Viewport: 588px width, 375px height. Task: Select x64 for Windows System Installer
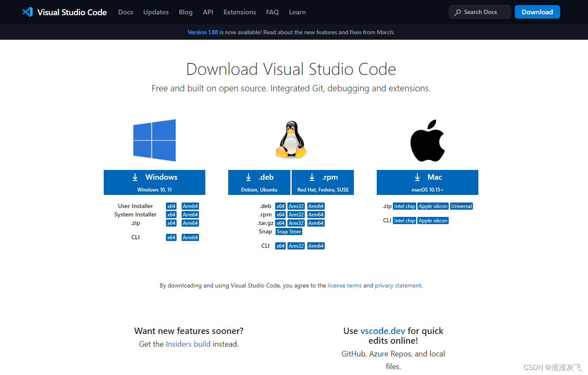point(171,215)
